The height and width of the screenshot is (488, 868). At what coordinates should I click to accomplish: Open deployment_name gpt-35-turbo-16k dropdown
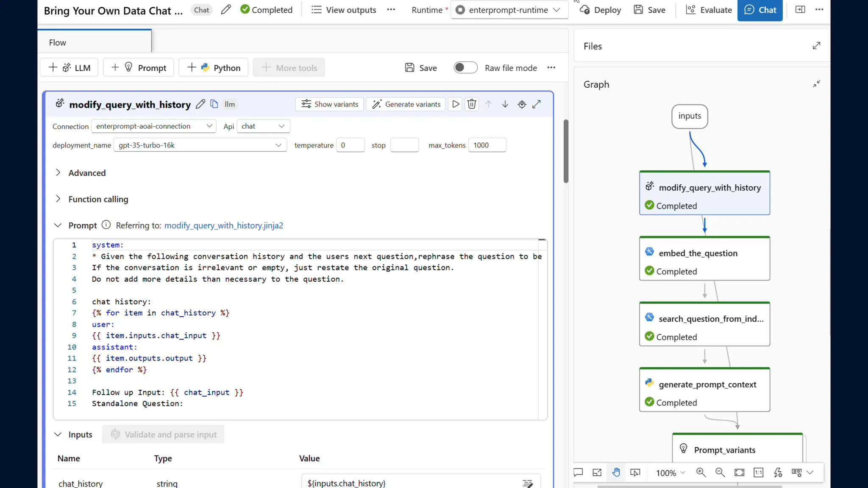pyautogui.click(x=200, y=145)
